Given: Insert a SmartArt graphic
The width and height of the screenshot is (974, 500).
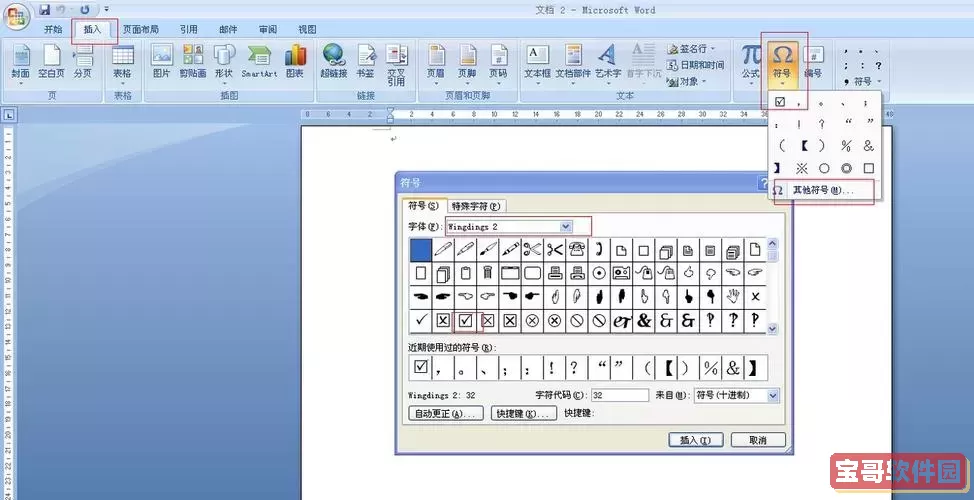Looking at the screenshot, I should 259,63.
